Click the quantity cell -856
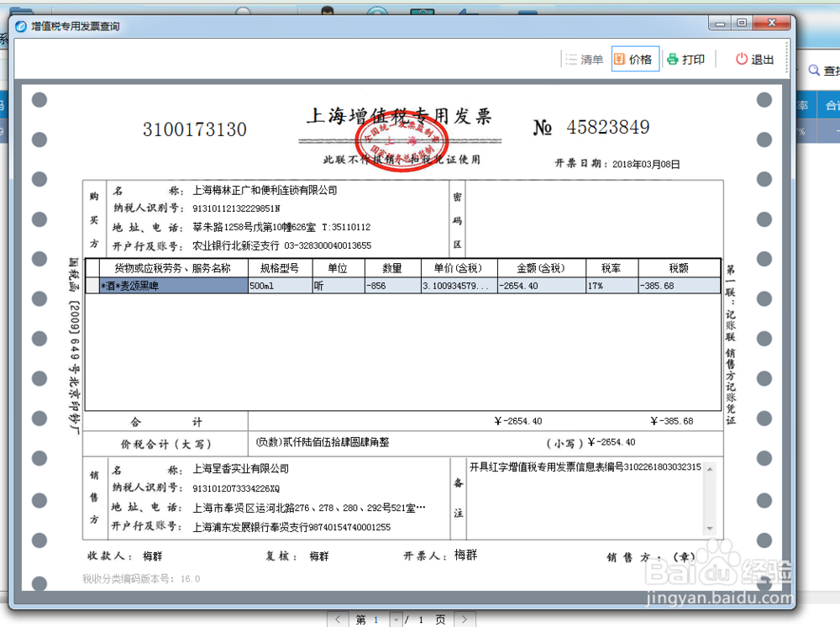 point(392,286)
